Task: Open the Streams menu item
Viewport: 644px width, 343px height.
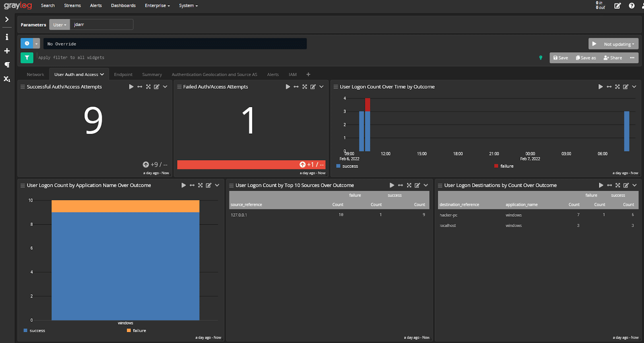Action: coord(72,6)
